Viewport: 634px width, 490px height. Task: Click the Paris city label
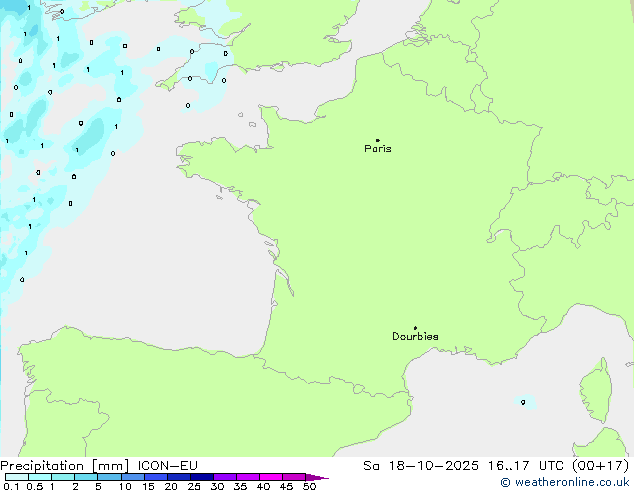coord(378,149)
